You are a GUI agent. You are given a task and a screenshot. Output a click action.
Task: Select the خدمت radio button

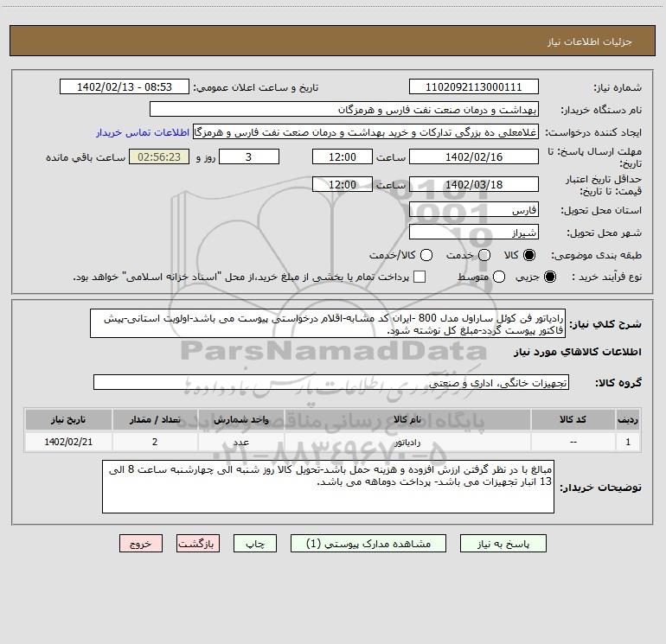[484, 255]
